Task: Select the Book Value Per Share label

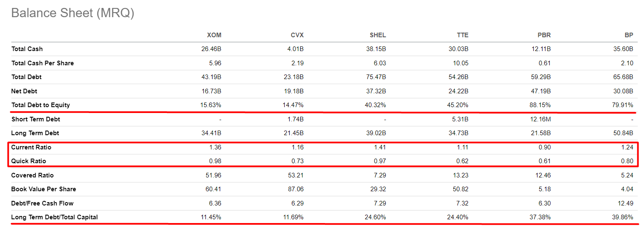Action: click(x=44, y=189)
